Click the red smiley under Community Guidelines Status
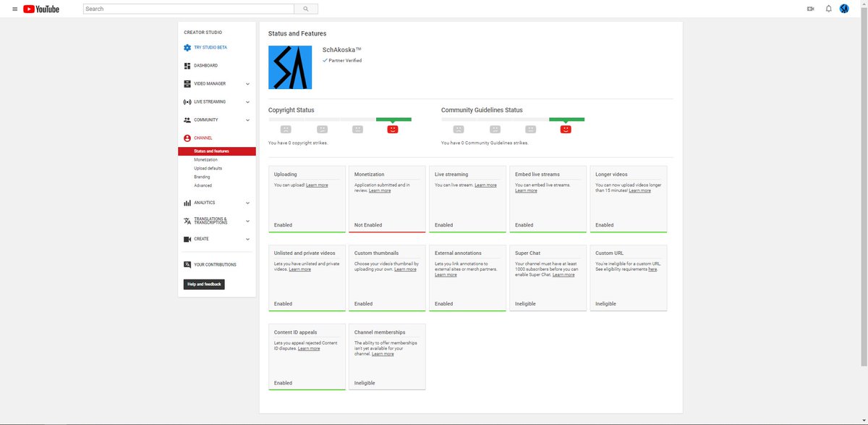The image size is (868, 425). 566,129
